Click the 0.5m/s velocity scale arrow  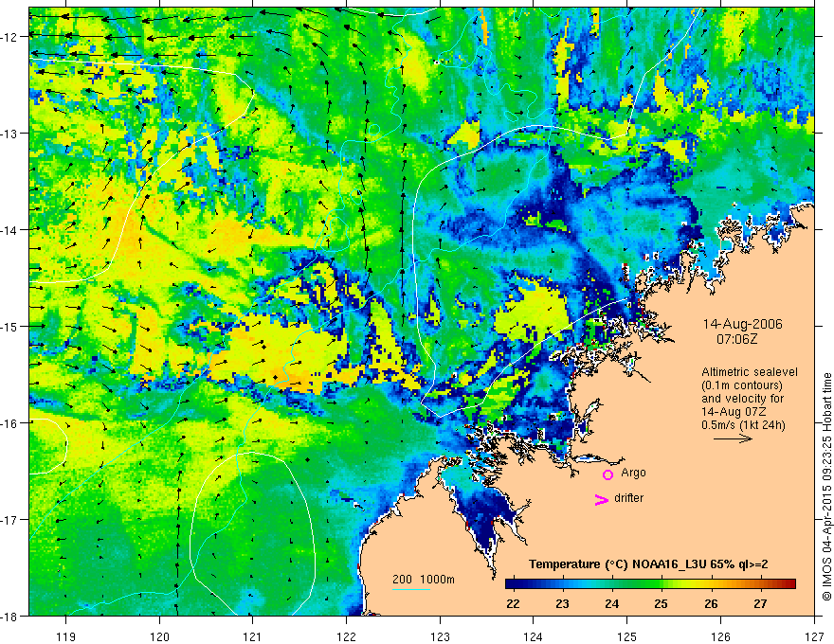click(x=733, y=438)
